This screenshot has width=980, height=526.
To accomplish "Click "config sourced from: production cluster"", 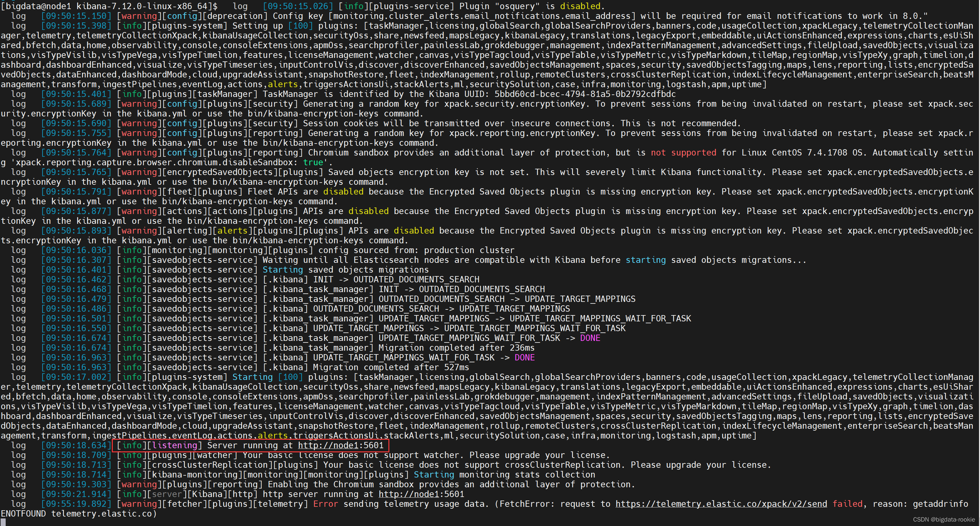I will (416, 250).
